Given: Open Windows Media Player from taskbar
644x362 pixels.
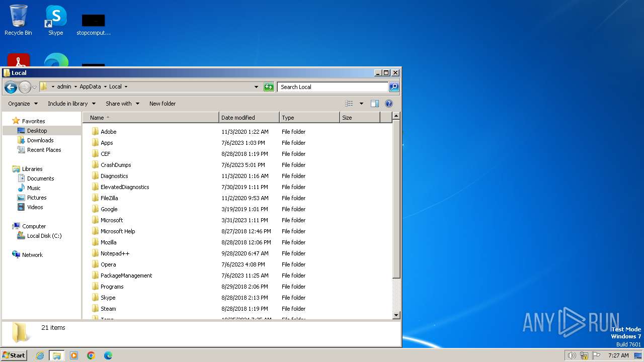Looking at the screenshot, I should 74,355.
